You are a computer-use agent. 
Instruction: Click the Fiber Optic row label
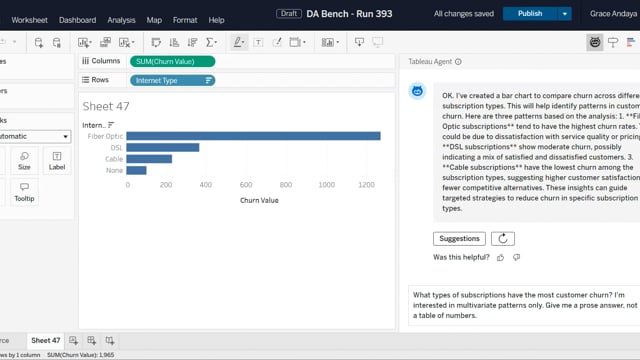(x=105, y=136)
